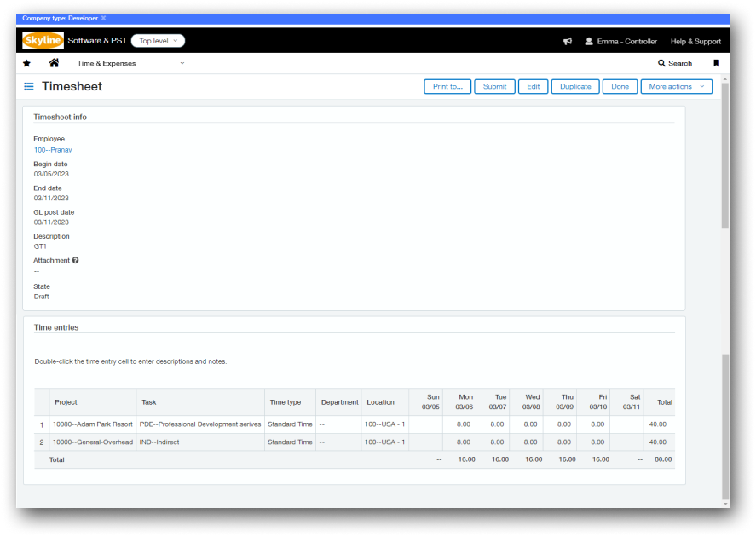Click the PDE--Professional Development serives task cell

(200, 424)
